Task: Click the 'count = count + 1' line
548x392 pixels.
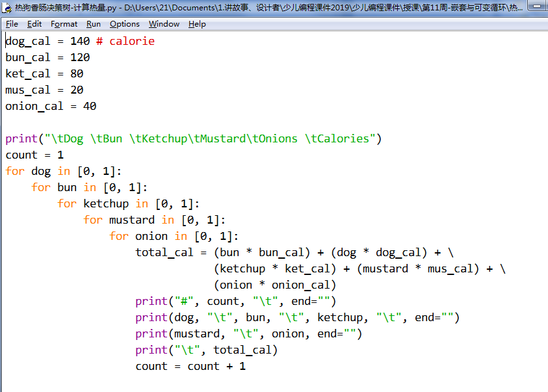Action: [190, 366]
